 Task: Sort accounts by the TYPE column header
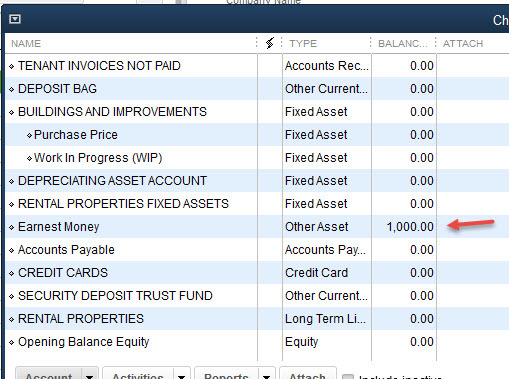303,44
